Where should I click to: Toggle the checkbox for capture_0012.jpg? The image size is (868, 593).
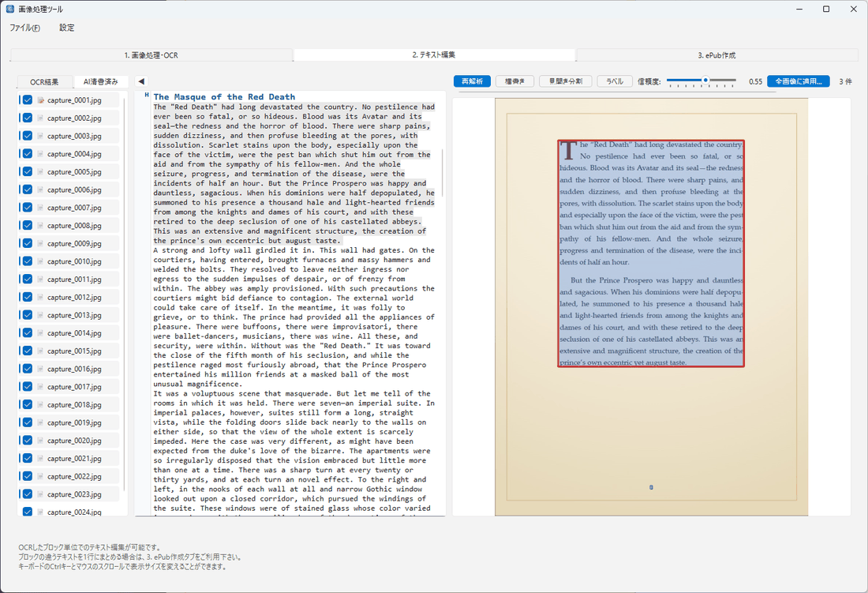(27, 297)
